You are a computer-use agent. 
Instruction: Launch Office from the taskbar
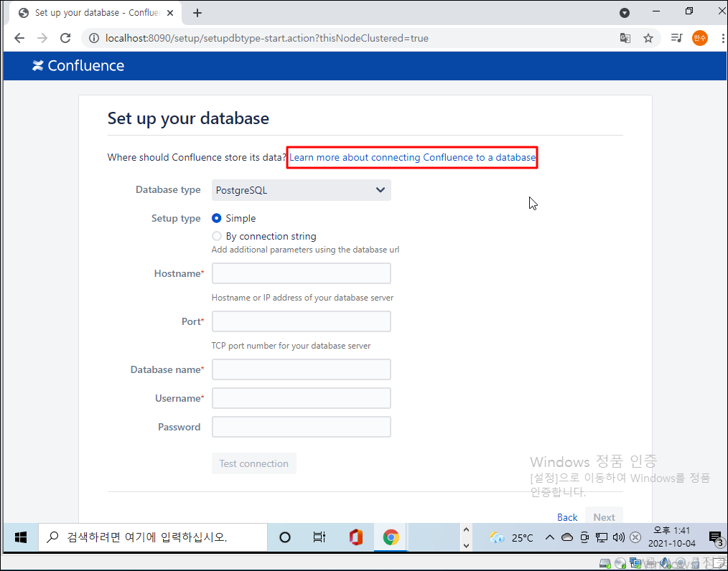pos(355,537)
